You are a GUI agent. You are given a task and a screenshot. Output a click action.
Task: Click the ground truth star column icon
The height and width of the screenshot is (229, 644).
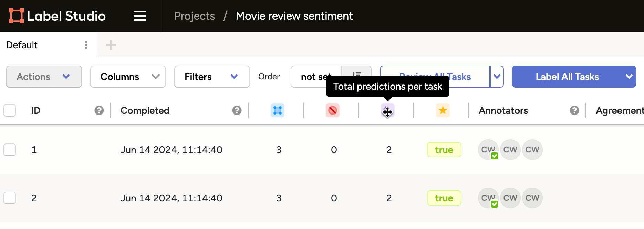pos(443,110)
